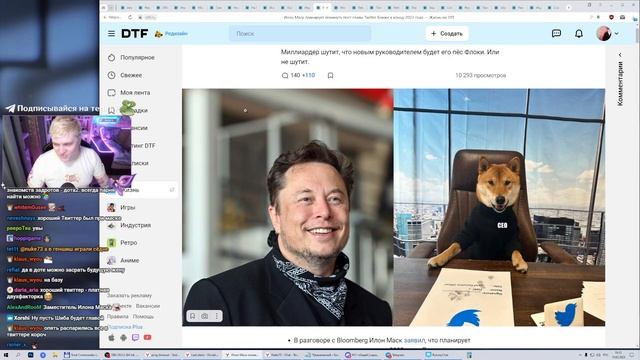The image size is (640, 360).
Task: Expand the Комментарии side panel arrow
Action: (x=620, y=55)
